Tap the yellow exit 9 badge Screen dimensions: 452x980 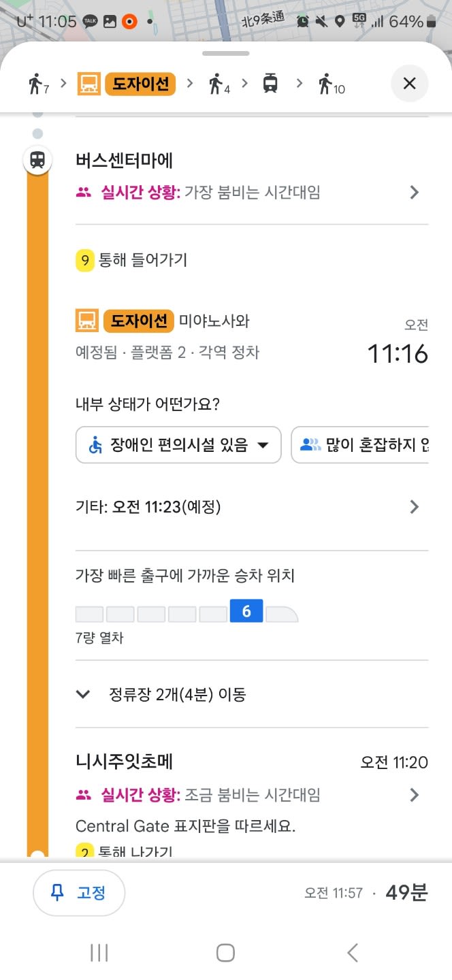coord(84,260)
